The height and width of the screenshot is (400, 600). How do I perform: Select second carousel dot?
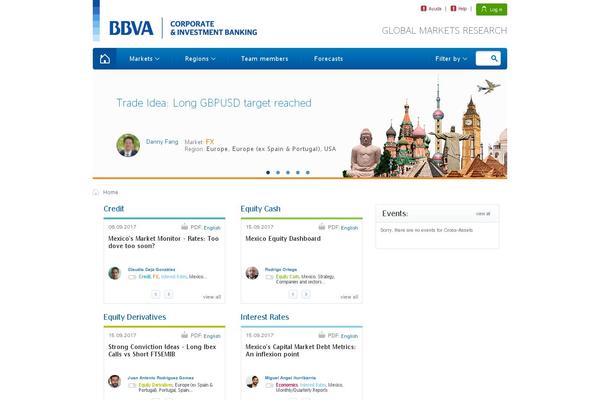coord(278,173)
